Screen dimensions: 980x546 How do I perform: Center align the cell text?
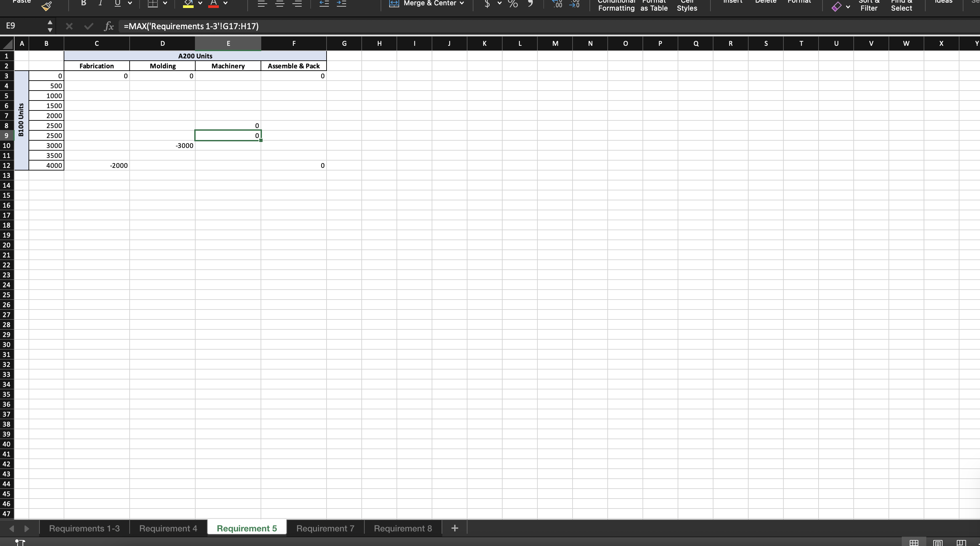pos(280,3)
